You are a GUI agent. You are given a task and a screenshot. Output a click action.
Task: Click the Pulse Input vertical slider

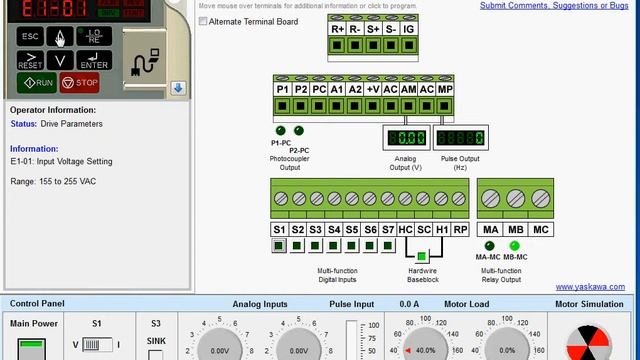tap(351, 340)
